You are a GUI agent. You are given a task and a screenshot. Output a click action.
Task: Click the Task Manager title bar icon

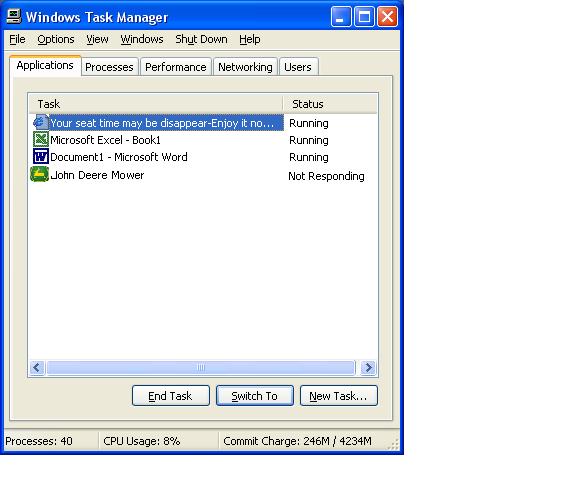click(14, 16)
